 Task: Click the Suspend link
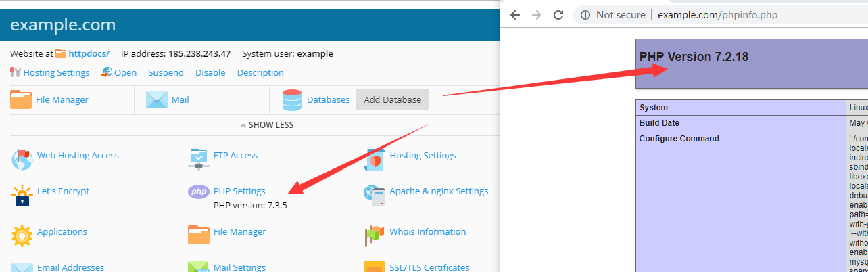[x=166, y=72]
